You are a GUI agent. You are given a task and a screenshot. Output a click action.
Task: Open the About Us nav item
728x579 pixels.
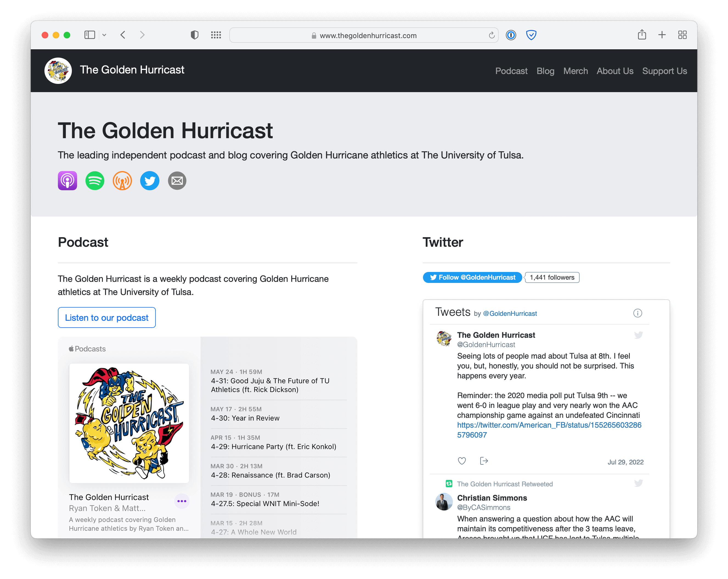[x=615, y=71]
